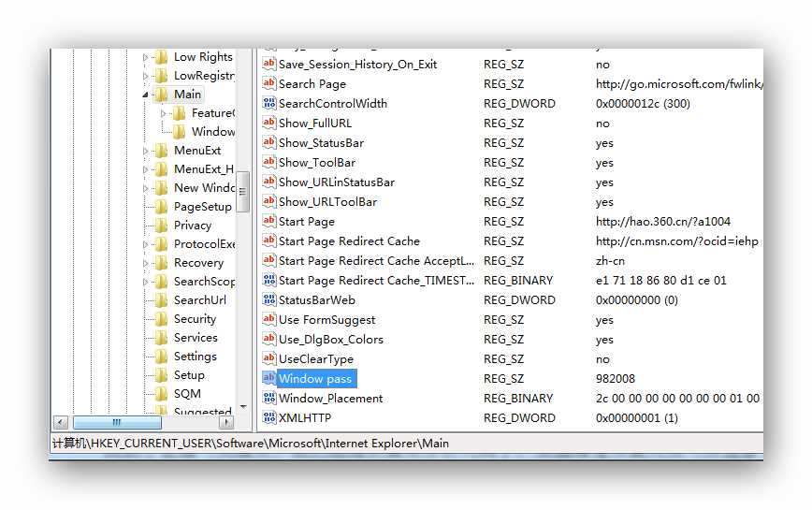Click REG_BINARY type of Window_Placement

[x=518, y=398]
